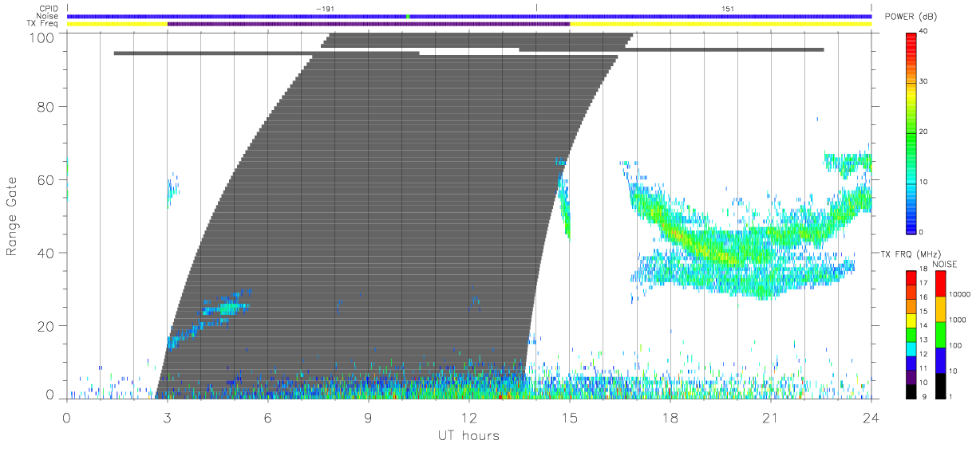
Task: Click the 40 tick on the Range Gate axis
Action: [x=46, y=253]
